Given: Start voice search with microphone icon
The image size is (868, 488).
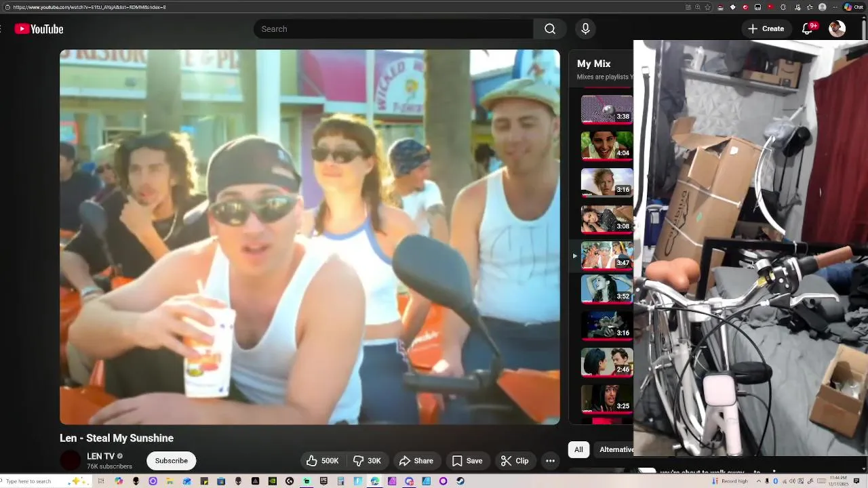Looking at the screenshot, I should [585, 29].
